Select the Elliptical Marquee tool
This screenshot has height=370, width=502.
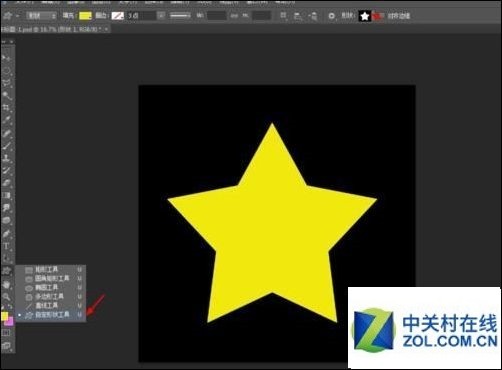pos(7,70)
